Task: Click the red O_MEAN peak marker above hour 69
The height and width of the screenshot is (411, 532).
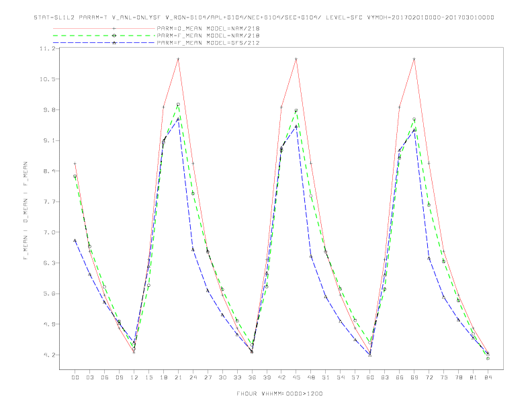Action: coord(414,59)
